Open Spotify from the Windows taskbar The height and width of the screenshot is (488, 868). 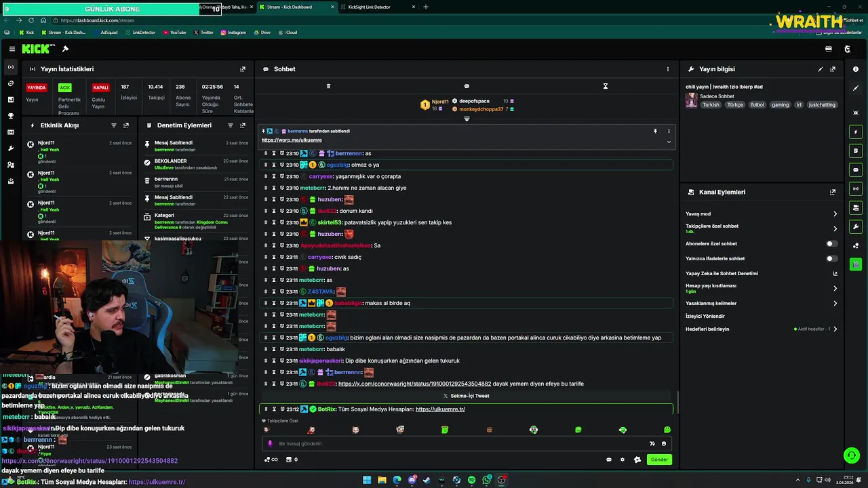pos(472,480)
